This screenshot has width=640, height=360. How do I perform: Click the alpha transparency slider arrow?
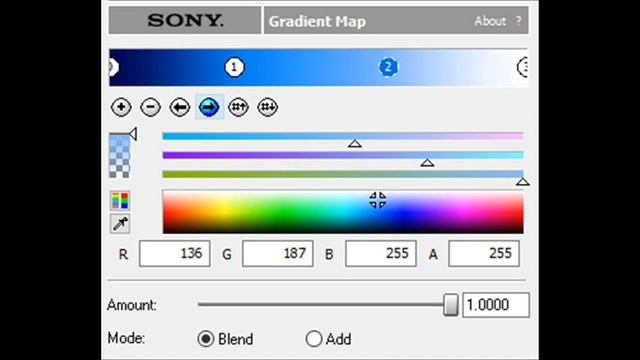(x=133, y=134)
